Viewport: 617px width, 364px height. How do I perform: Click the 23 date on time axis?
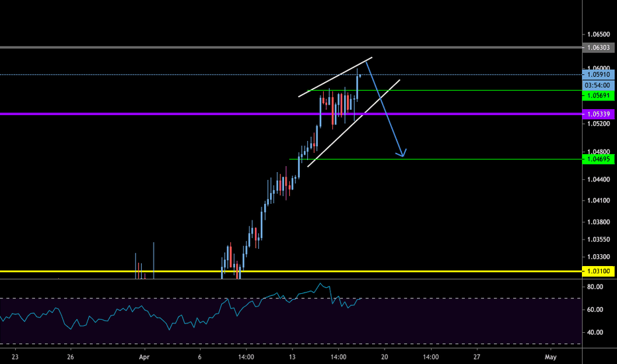click(15, 357)
